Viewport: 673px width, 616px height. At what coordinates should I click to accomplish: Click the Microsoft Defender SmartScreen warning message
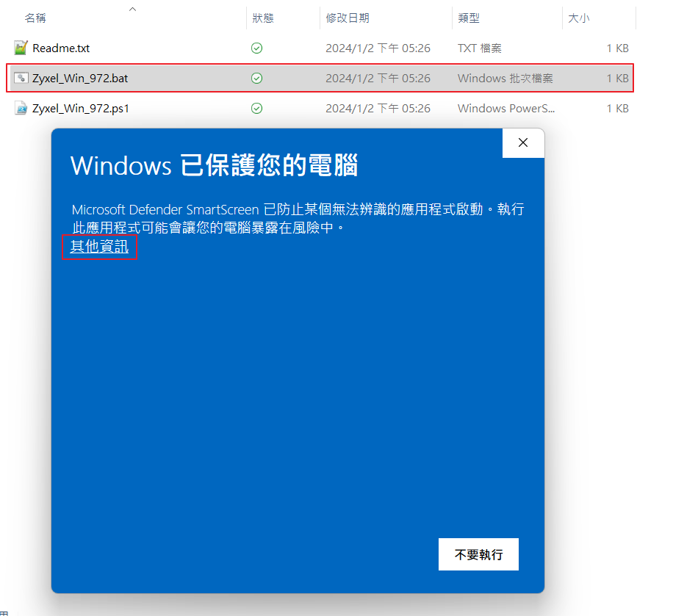point(298,218)
